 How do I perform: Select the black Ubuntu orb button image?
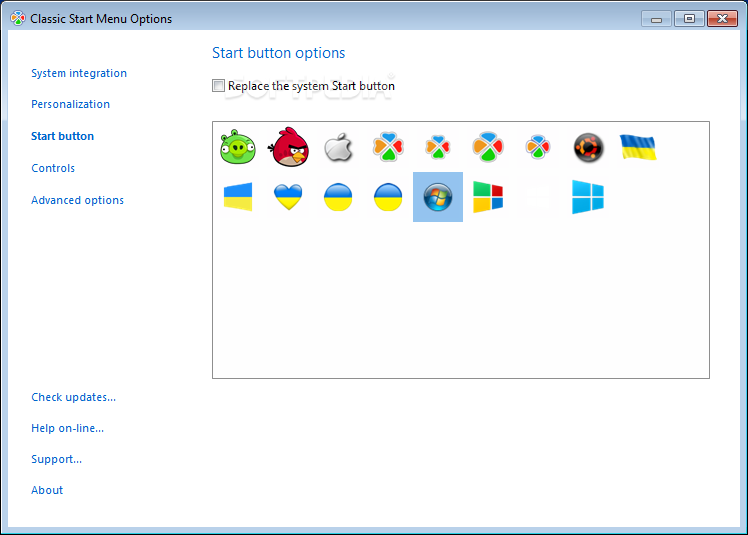coord(589,147)
